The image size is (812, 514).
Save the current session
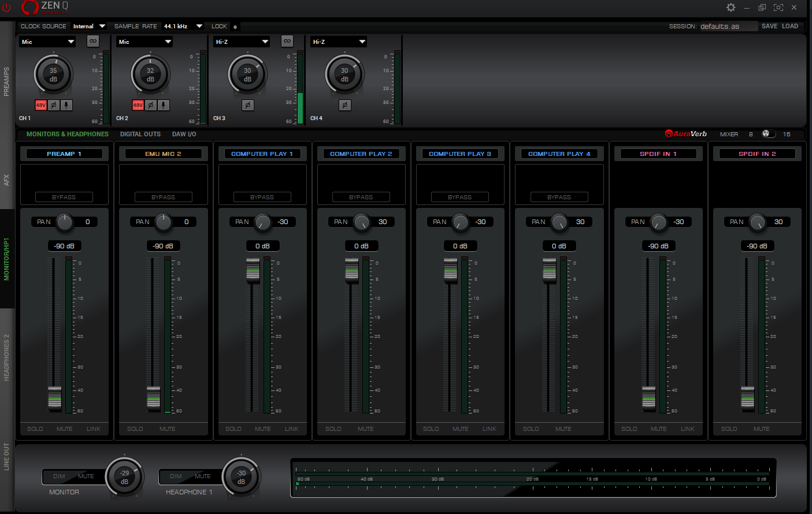(769, 26)
